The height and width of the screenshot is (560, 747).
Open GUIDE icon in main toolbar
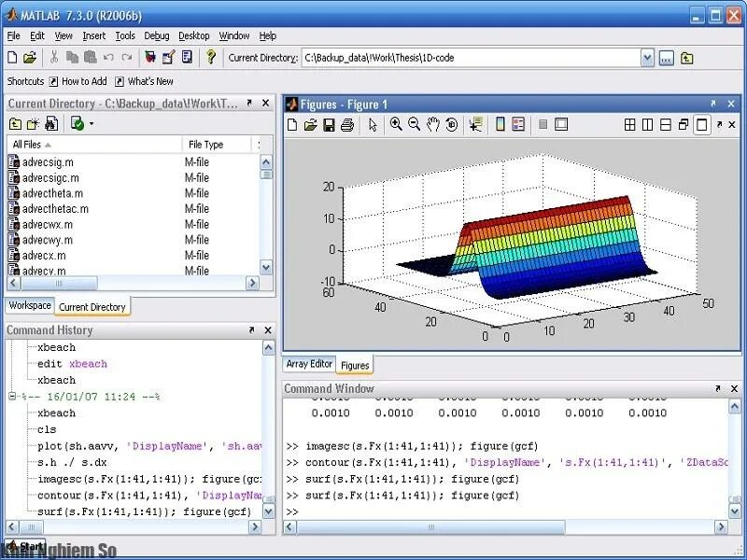(169, 58)
